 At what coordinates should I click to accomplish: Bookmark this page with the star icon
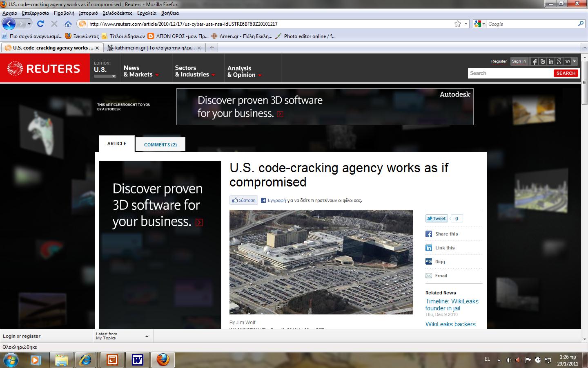click(458, 24)
